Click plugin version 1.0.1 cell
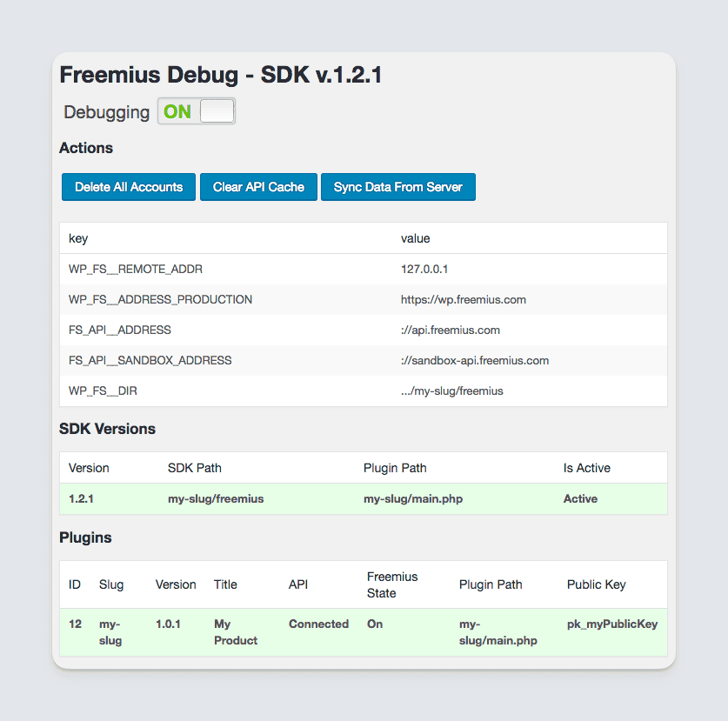This screenshot has width=728, height=721. click(x=168, y=624)
